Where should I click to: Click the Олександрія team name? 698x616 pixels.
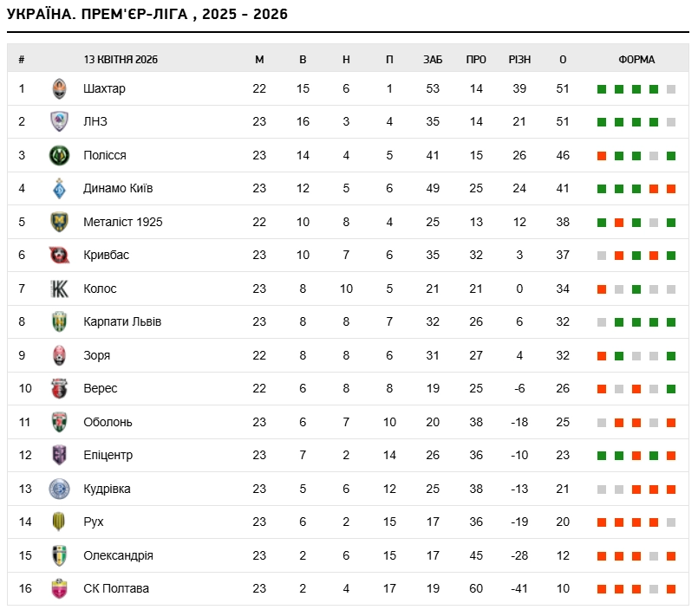point(119,555)
